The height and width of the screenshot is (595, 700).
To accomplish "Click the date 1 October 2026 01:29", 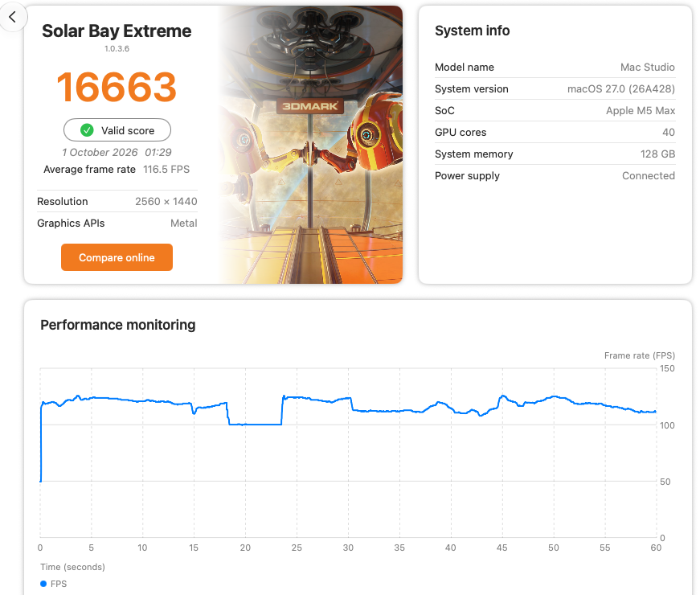I will pyautogui.click(x=117, y=152).
